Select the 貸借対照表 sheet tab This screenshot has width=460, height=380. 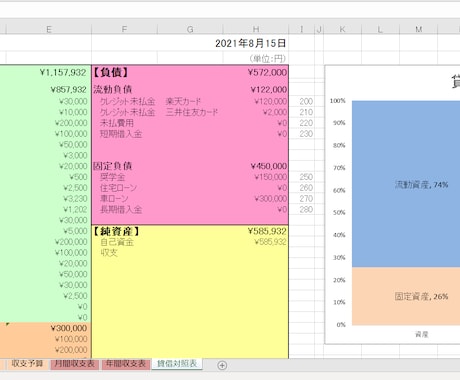pos(177,364)
